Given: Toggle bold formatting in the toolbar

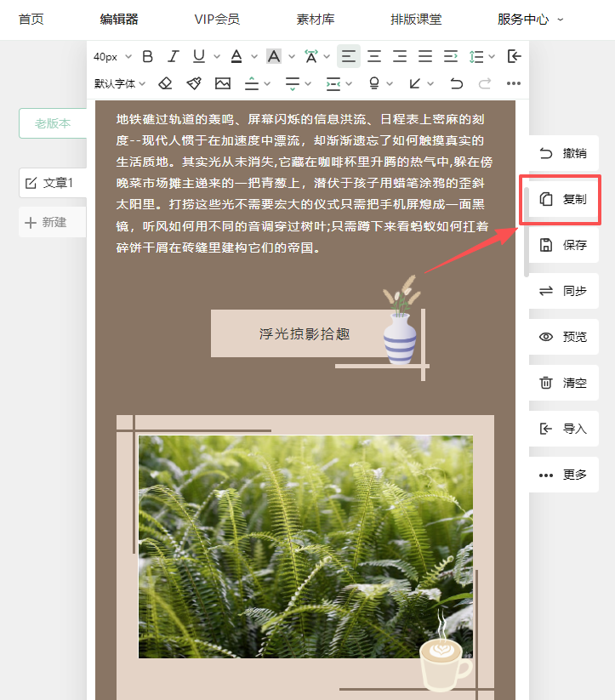Looking at the screenshot, I should coord(148,56).
